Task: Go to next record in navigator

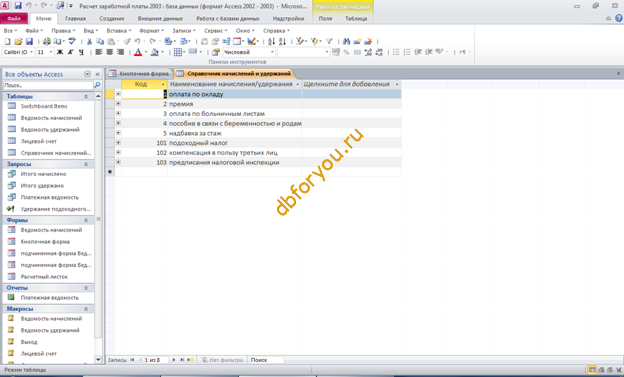Action: (x=174, y=360)
